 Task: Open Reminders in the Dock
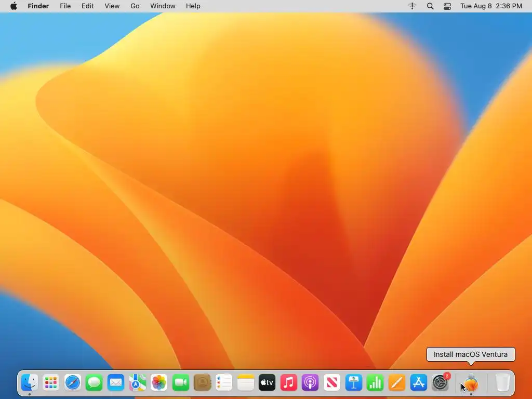click(x=224, y=383)
